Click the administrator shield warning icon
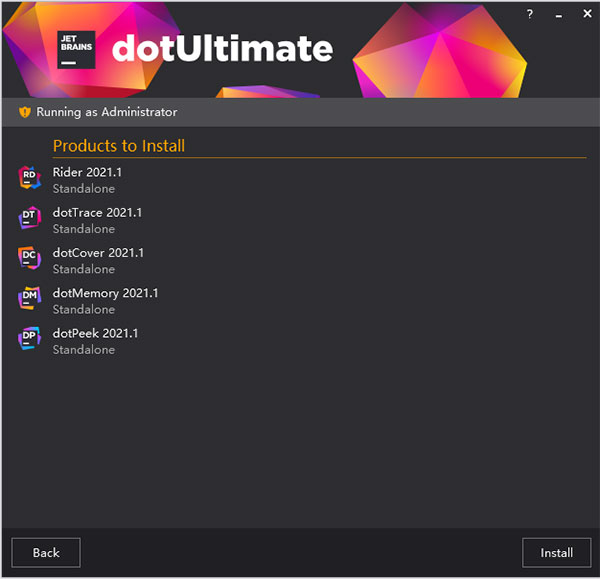Viewport: 600px width, 579px height. 24,112
